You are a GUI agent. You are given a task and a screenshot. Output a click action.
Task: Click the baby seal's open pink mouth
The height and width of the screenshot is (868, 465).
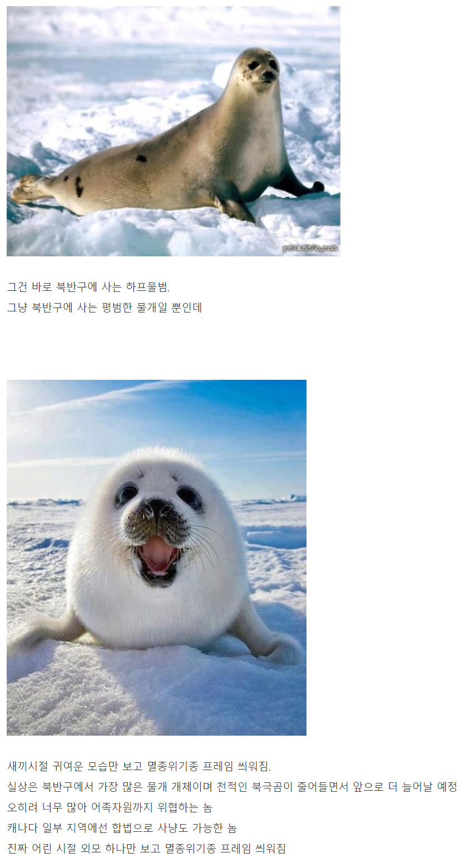coord(159,557)
